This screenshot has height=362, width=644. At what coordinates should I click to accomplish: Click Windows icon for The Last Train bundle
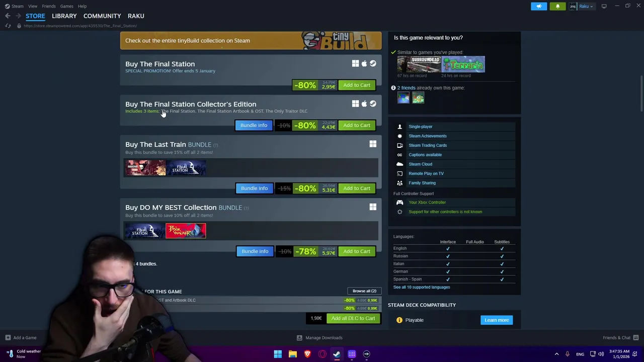click(x=373, y=144)
